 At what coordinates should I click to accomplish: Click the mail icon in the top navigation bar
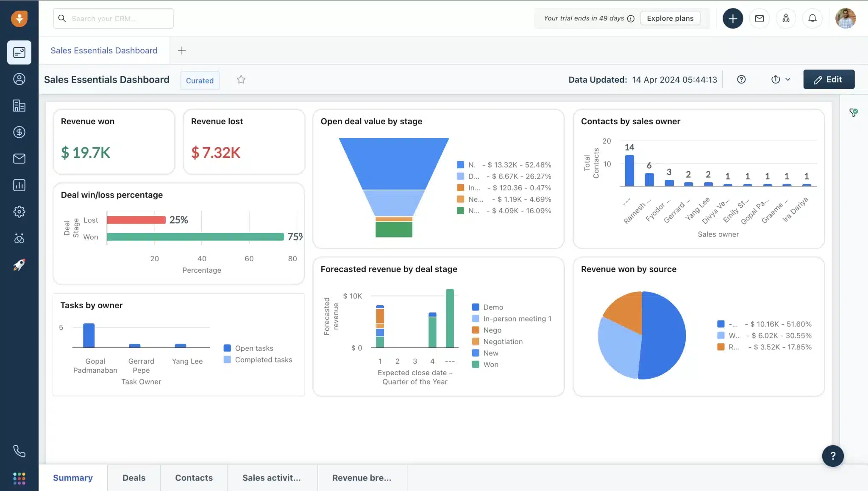tap(759, 18)
